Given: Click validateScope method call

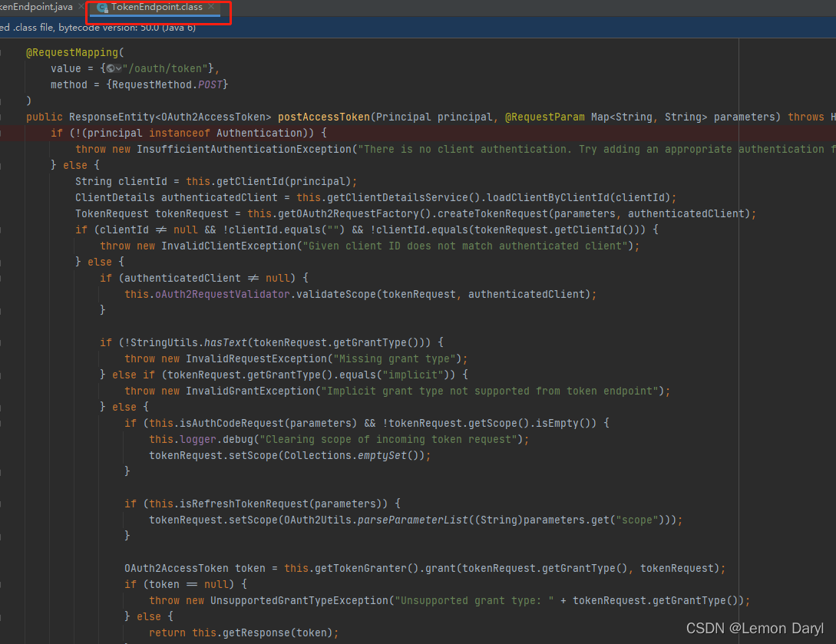Looking at the screenshot, I should click(336, 294).
